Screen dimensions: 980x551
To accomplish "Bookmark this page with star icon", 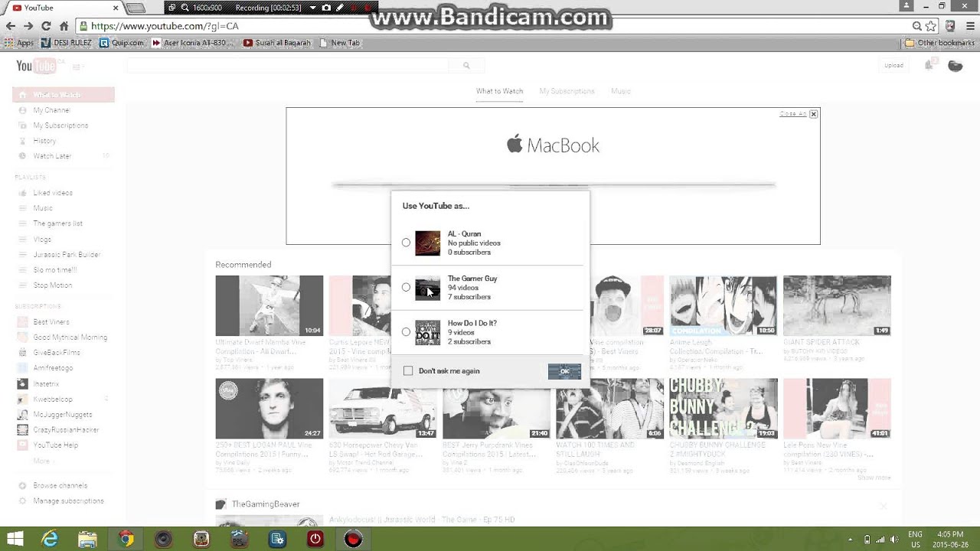I will click(x=931, y=26).
